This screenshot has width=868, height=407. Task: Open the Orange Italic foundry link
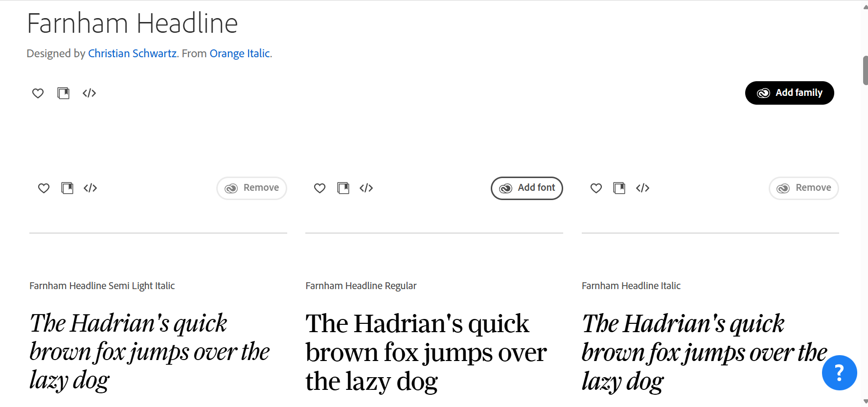tap(240, 53)
